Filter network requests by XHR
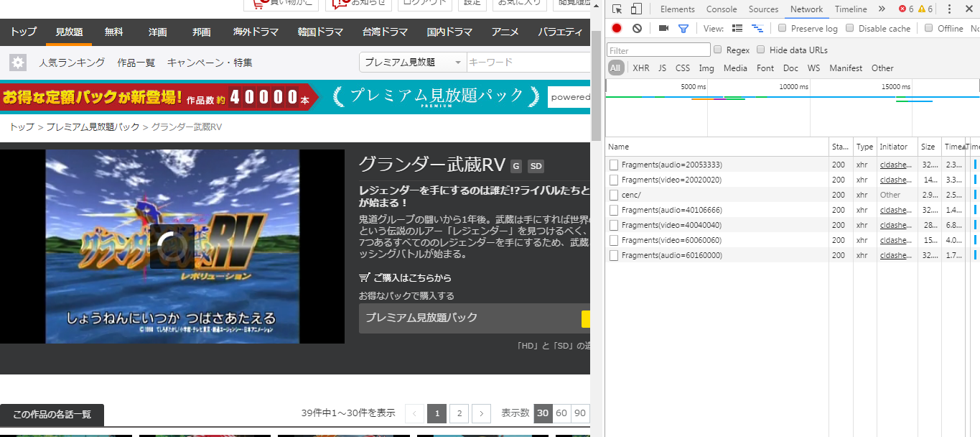The height and width of the screenshot is (437, 980). (641, 68)
